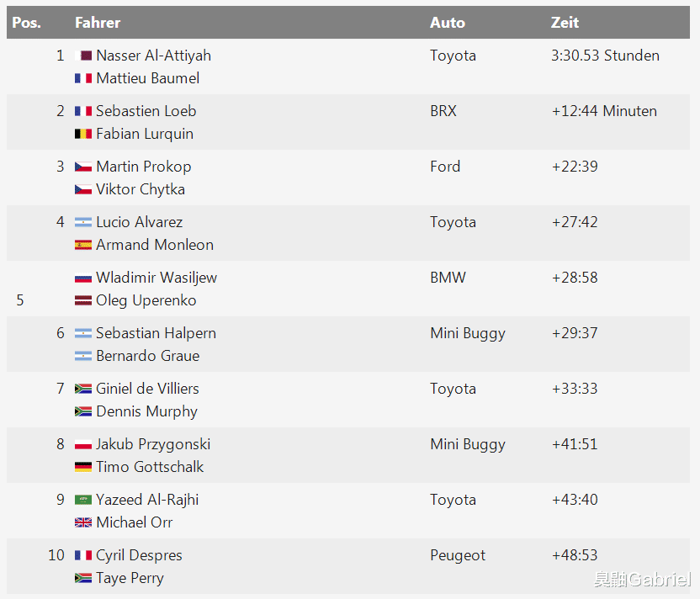Click the French flag beside Cyril Despres

click(x=83, y=555)
